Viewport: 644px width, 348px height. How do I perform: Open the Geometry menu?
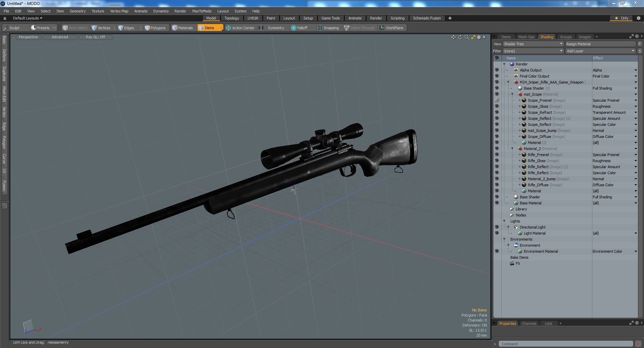point(78,11)
